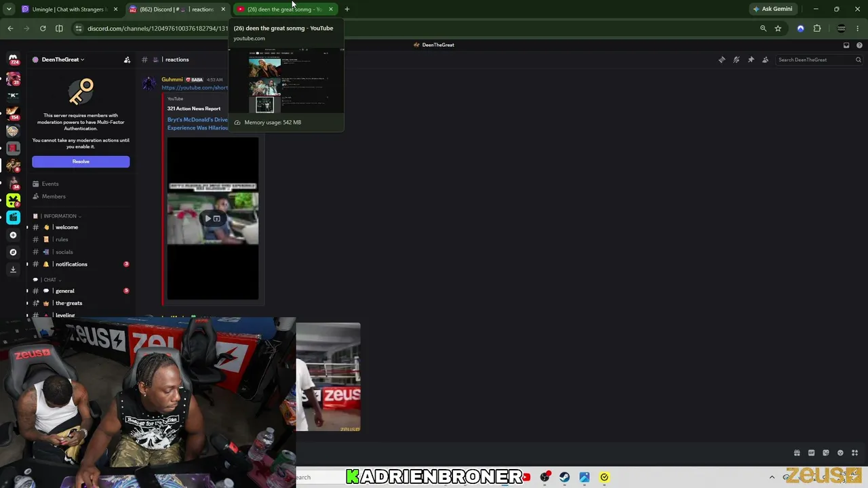This screenshot has height=488, width=868.
Task: Open the rules channel
Action: (x=62, y=239)
